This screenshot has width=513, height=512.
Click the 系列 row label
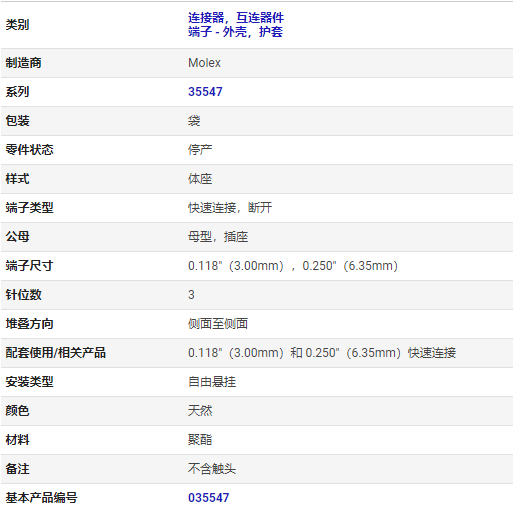[x=17, y=92]
